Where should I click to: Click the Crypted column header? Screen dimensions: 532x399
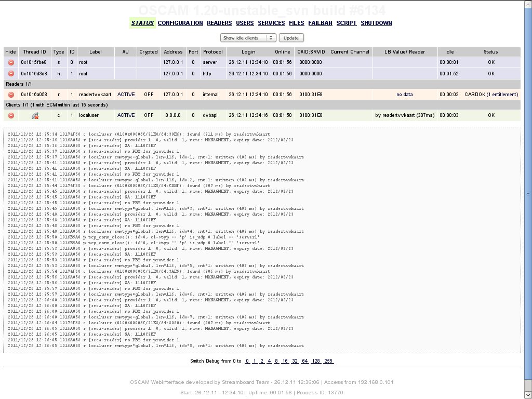(149, 52)
